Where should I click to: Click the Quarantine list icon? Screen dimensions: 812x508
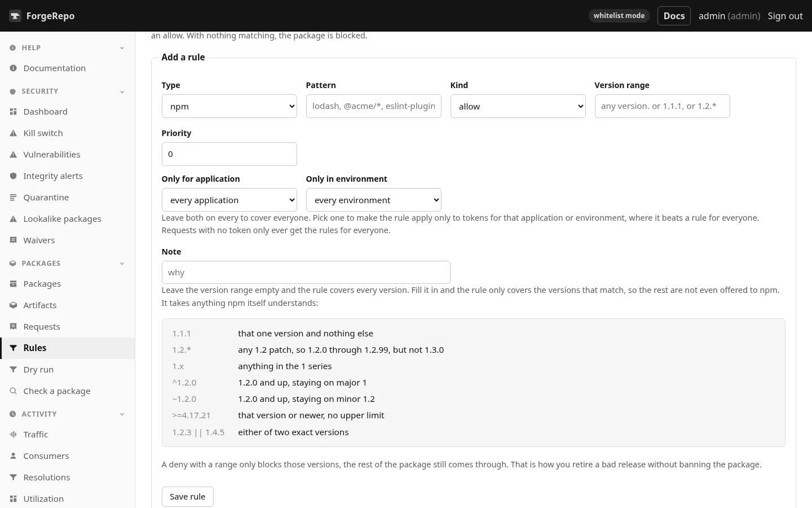point(13,198)
